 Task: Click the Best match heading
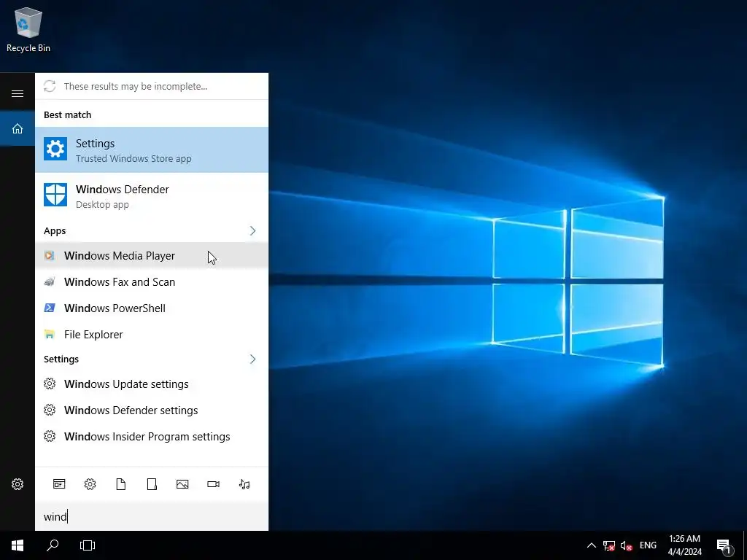(68, 114)
